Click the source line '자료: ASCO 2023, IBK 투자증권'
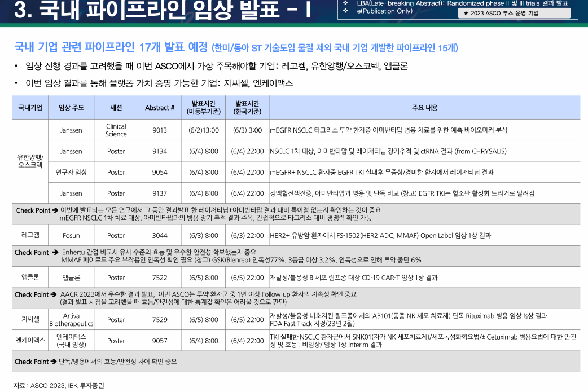 pos(59,385)
